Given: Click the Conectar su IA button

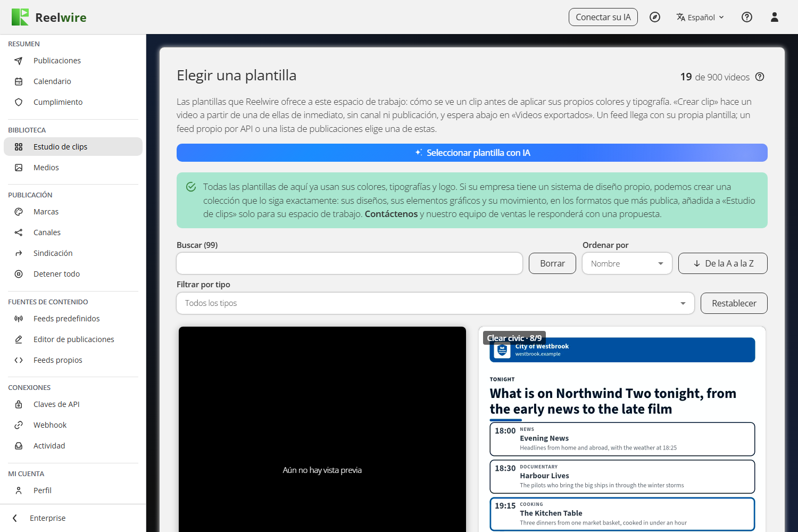Looking at the screenshot, I should [x=603, y=17].
